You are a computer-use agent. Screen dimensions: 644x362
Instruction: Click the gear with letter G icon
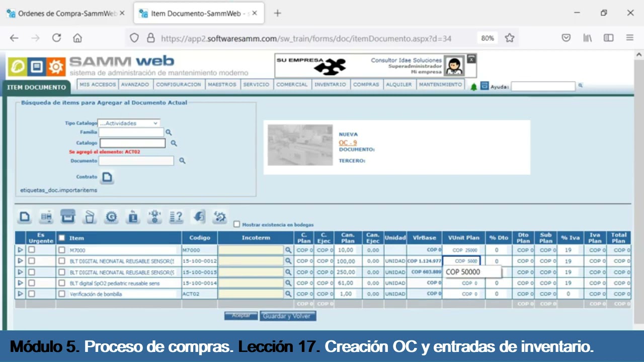pyautogui.click(x=111, y=217)
